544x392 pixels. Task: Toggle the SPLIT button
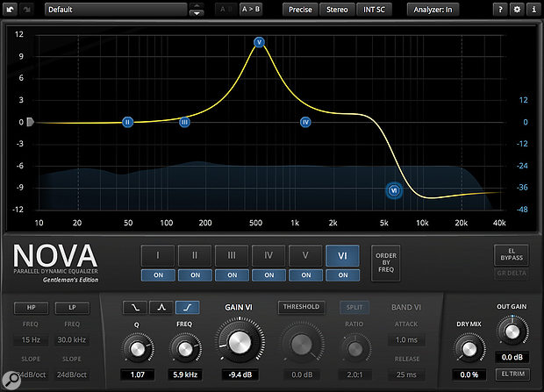pos(354,307)
